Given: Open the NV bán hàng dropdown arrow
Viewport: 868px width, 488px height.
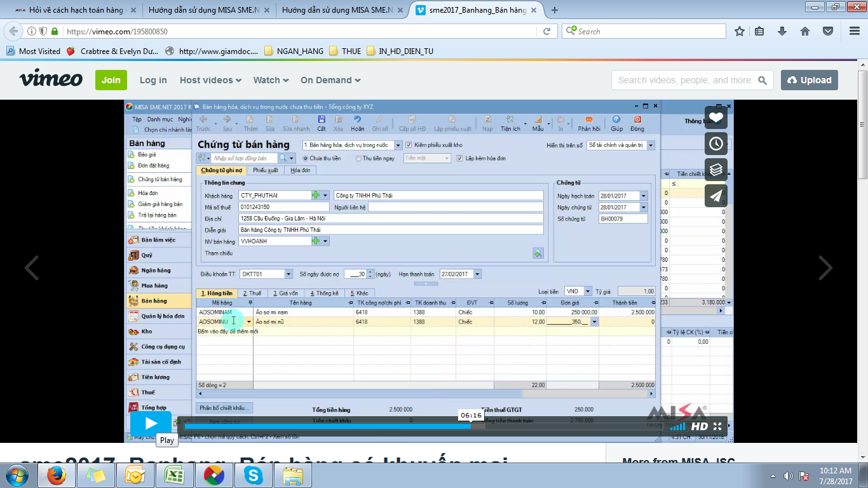Looking at the screenshot, I should click(326, 241).
